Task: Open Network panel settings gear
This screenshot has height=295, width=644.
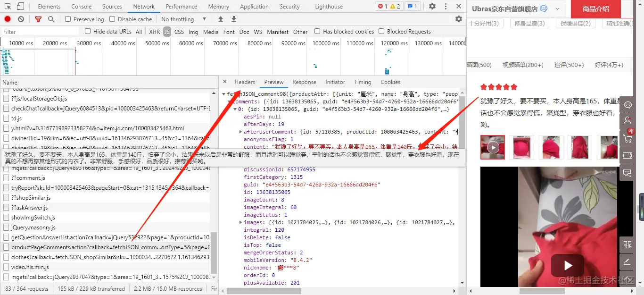Action: point(459,19)
